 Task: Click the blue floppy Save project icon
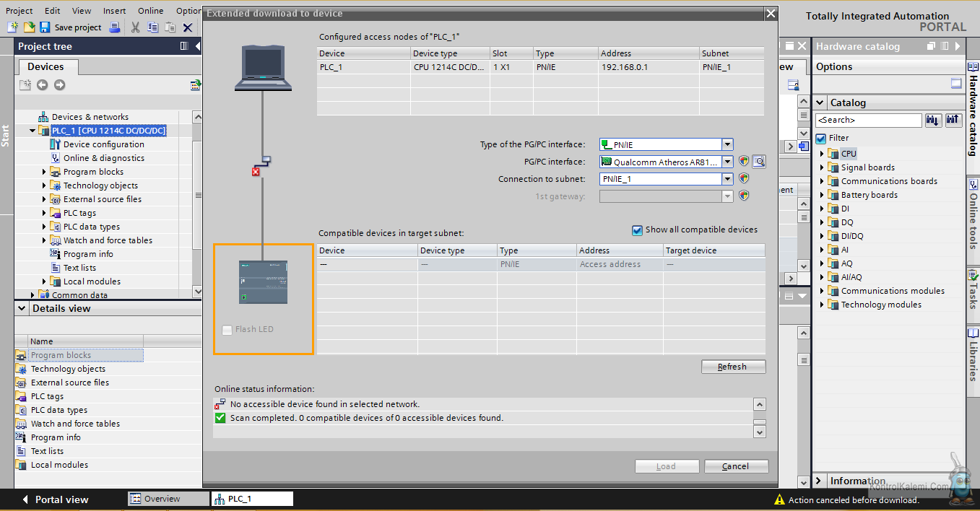(45, 27)
